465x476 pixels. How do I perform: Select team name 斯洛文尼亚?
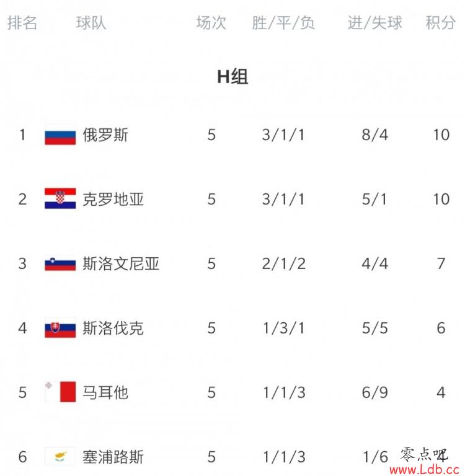pos(121,263)
